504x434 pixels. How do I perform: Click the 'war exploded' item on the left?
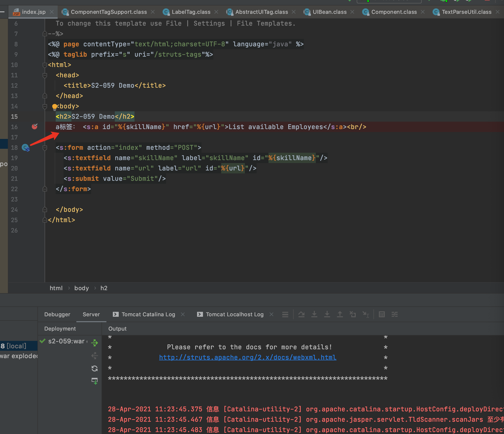pos(19,356)
